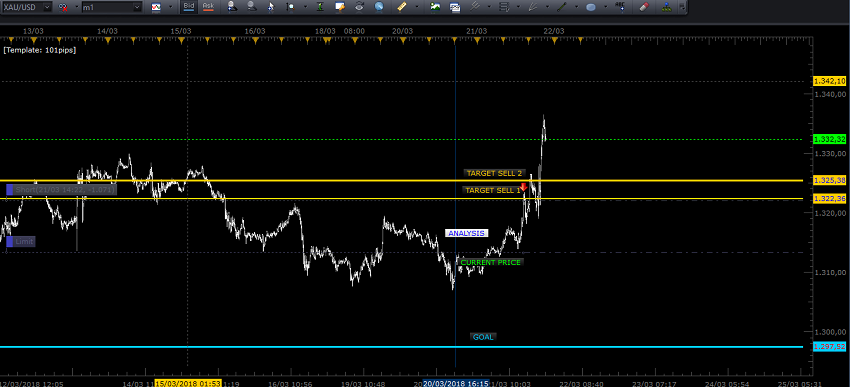
Task: Select the Short position order marker
Action: click(x=61, y=190)
